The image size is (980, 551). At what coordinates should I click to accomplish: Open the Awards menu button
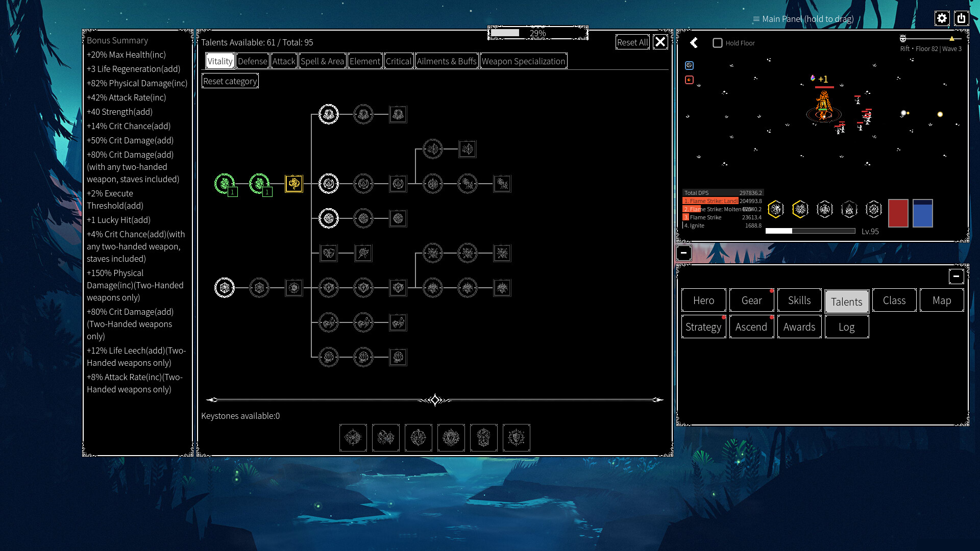tap(799, 327)
